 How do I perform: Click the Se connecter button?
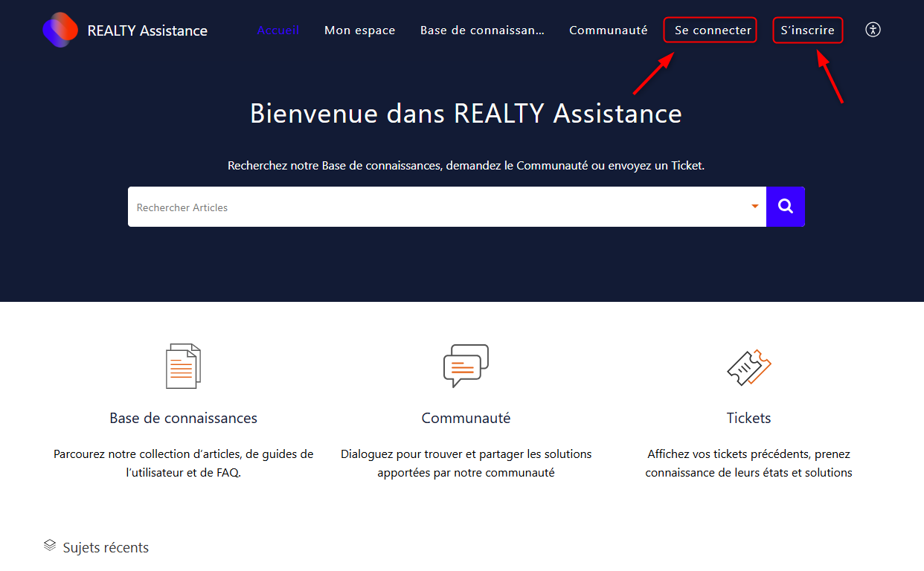[x=712, y=30]
